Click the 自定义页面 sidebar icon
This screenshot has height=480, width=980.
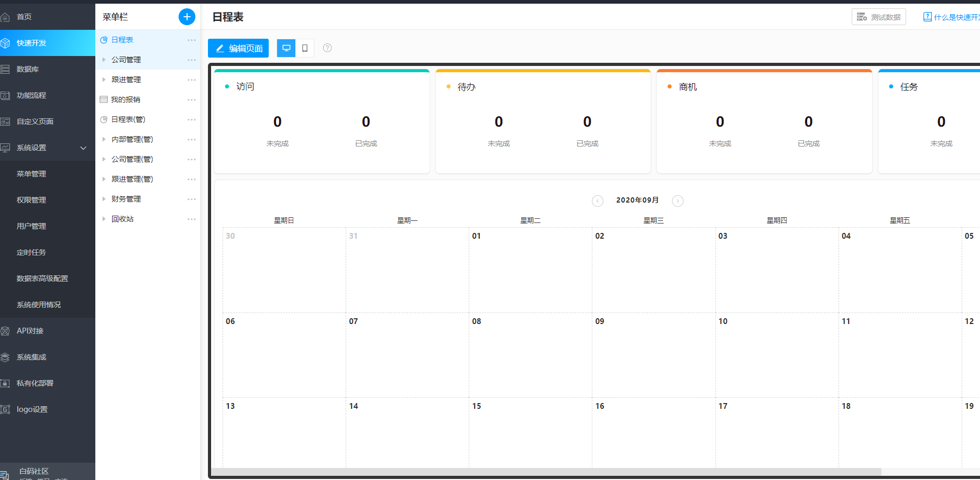5,121
